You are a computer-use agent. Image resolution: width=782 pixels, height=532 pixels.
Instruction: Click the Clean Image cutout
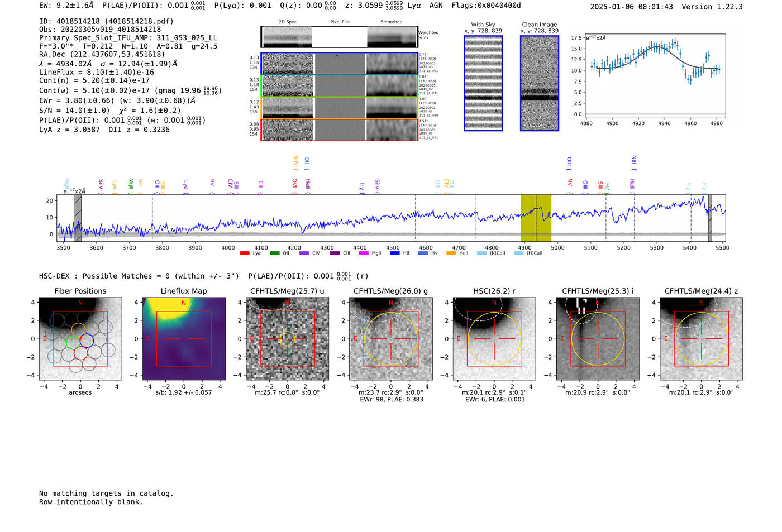click(540, 83)
